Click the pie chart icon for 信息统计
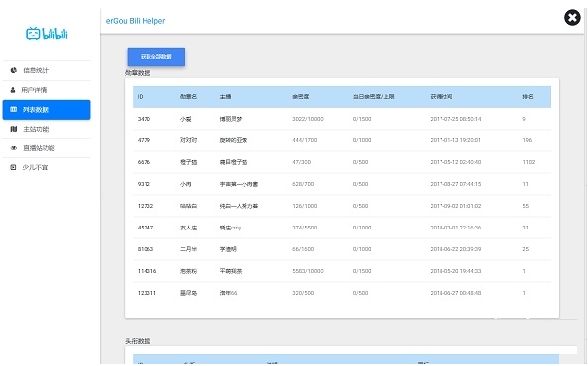Screen dimensions: 588x366 14,70
